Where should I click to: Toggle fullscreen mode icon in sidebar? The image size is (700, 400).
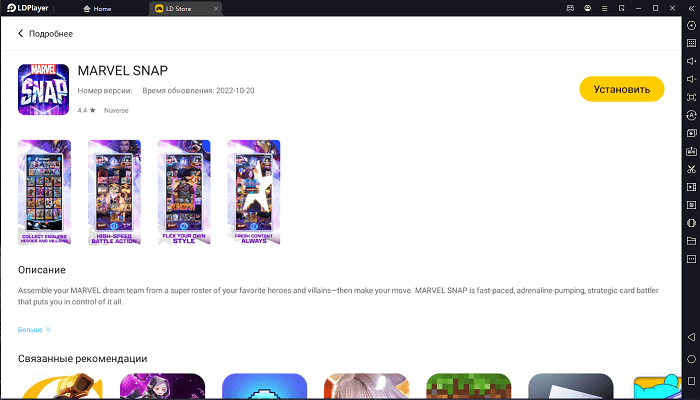pos(691,97)
